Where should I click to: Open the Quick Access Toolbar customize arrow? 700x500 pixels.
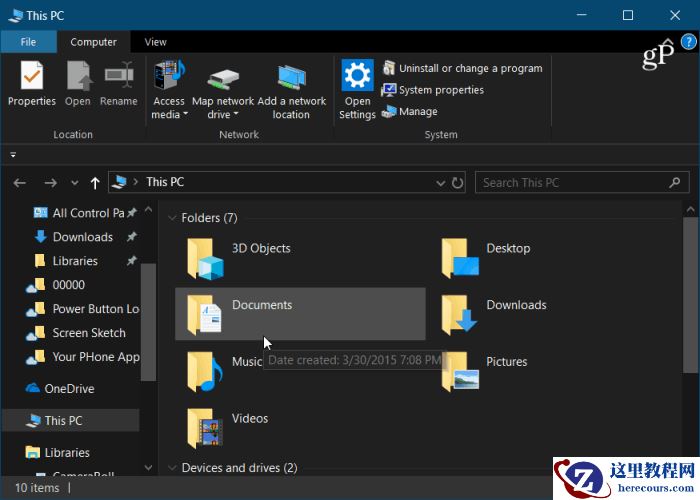tap(13, 155)
